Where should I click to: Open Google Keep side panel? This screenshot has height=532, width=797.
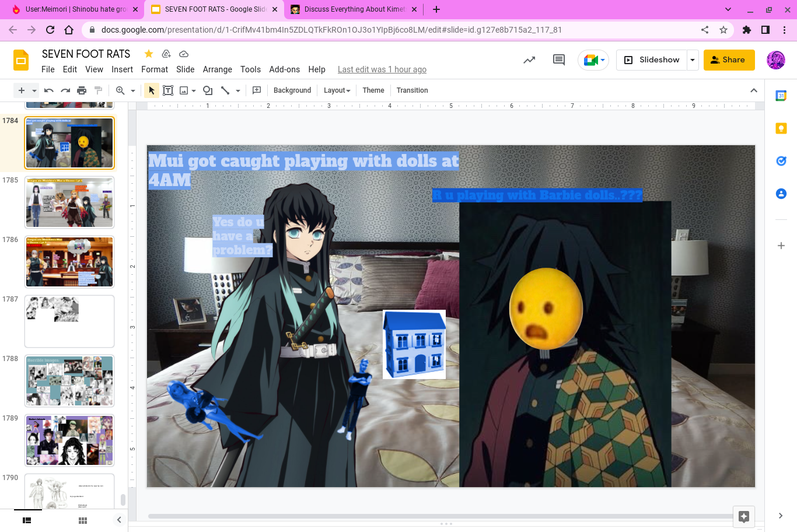(x=781, y=128)
